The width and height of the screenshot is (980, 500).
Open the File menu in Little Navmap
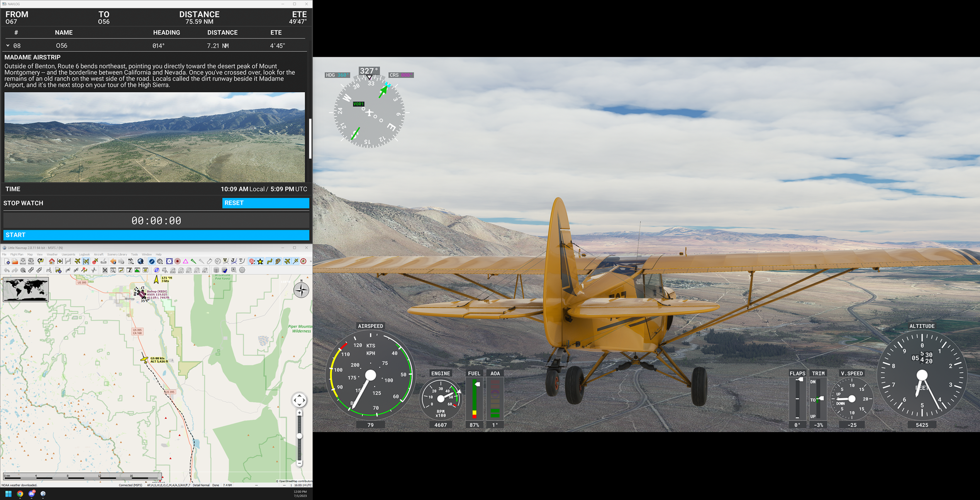coord(4,254)
